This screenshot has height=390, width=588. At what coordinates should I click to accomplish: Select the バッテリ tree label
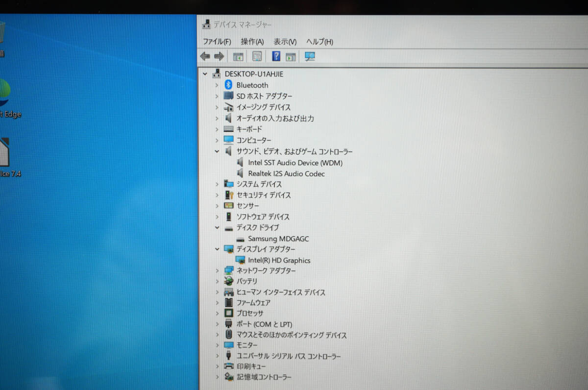tap(246, 281)
